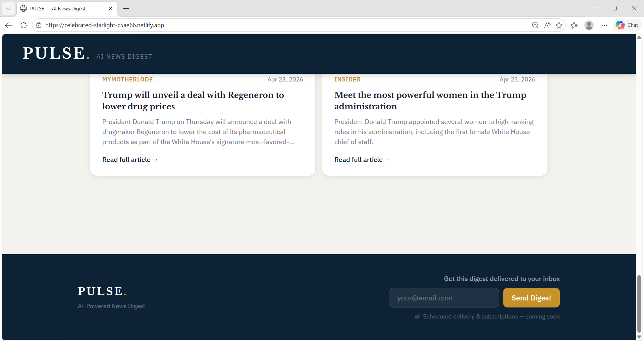Screen dimensions: 644x342
Task: Open the browser settings ellipsis menu
Action: (604, 25)
